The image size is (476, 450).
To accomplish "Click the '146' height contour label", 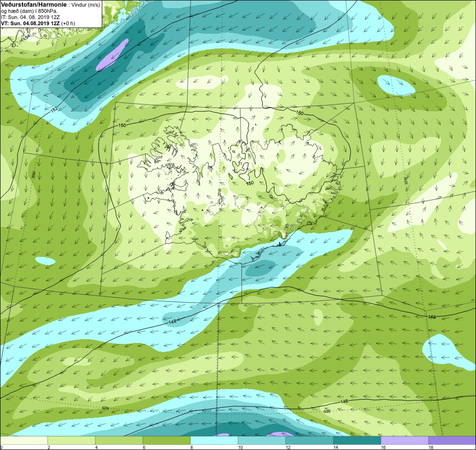I will tap(344, 401).
